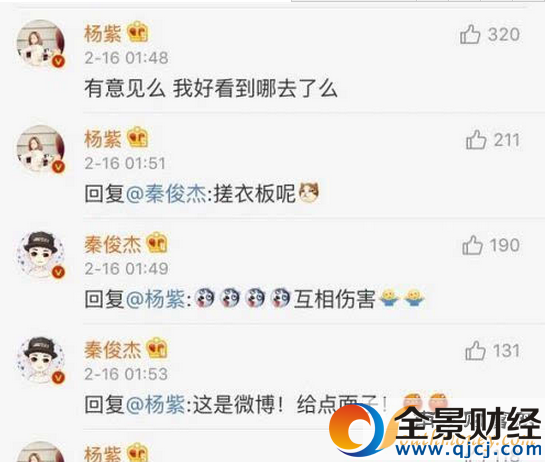Open username 杨紫 on the 01:48 comment
This screenshot has height=465, width=553.
(x=103, y=34)
